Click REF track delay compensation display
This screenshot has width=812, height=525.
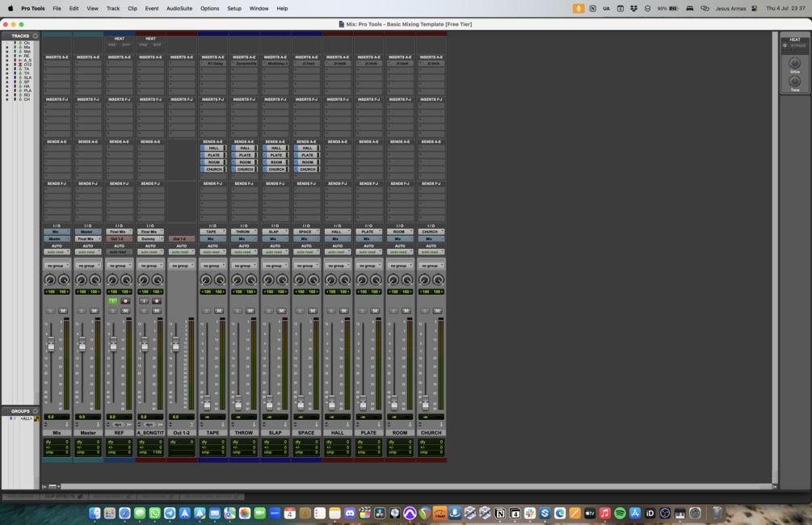[x=119, y=447]
